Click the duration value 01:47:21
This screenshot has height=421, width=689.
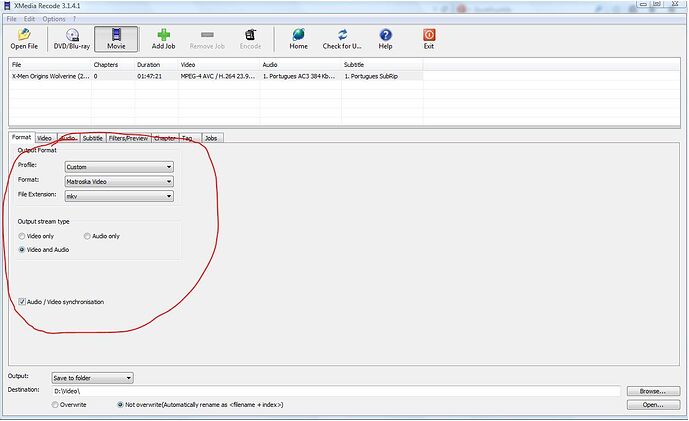coord(149,76)
